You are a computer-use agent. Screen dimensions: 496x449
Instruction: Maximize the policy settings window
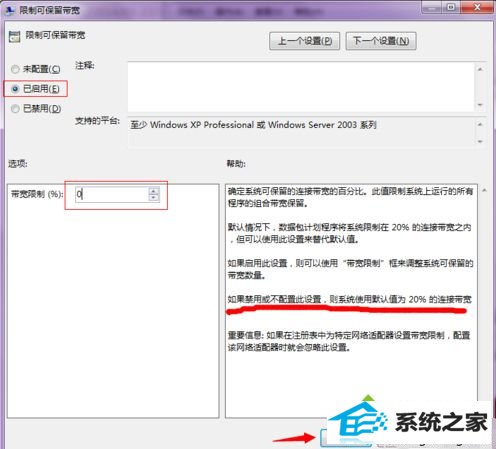451,7
